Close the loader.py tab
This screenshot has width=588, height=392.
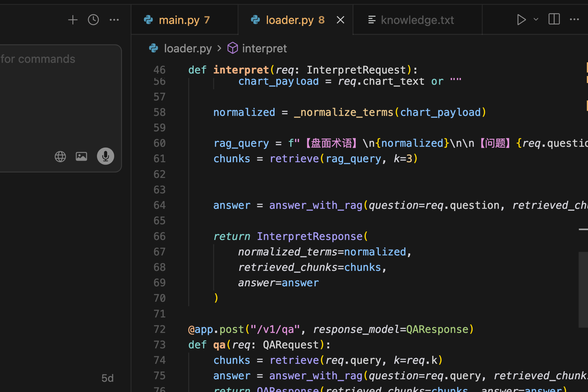[x=340, y=20]
